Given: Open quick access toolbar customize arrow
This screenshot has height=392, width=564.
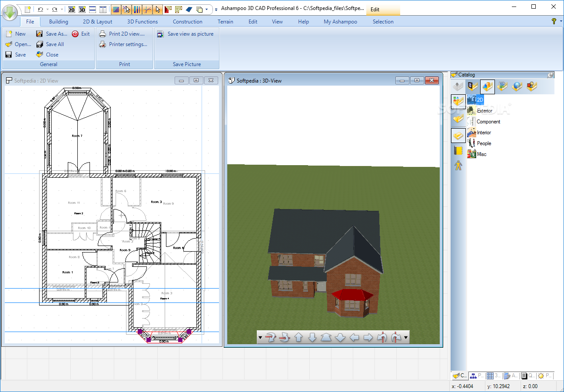Looking at the screenshot, I should pos(216,9).
